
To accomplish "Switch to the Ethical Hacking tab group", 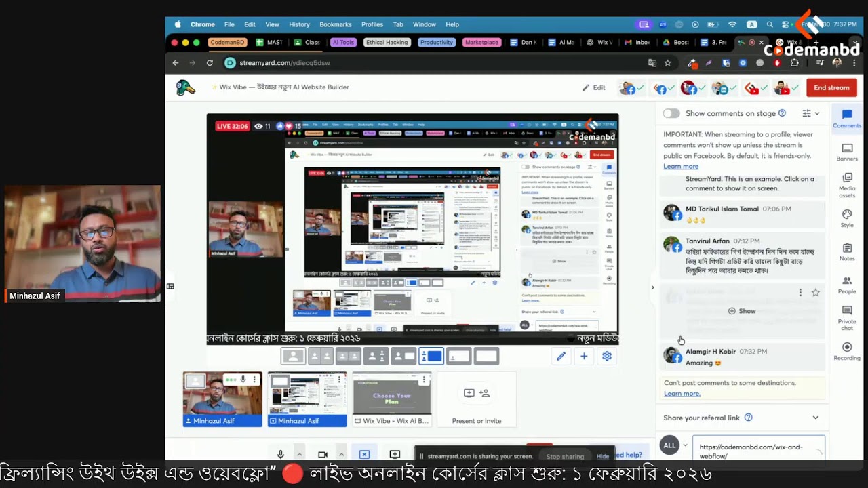I will click(387, 42).
